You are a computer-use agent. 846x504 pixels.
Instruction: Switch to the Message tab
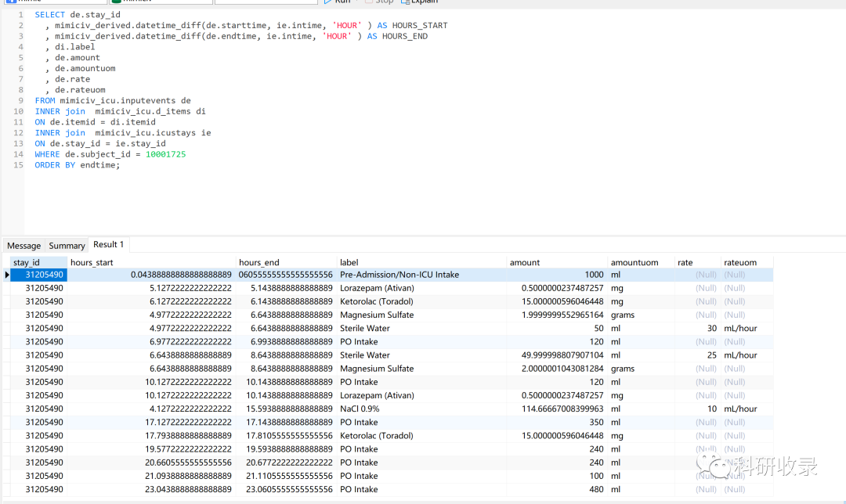point(23,245)
